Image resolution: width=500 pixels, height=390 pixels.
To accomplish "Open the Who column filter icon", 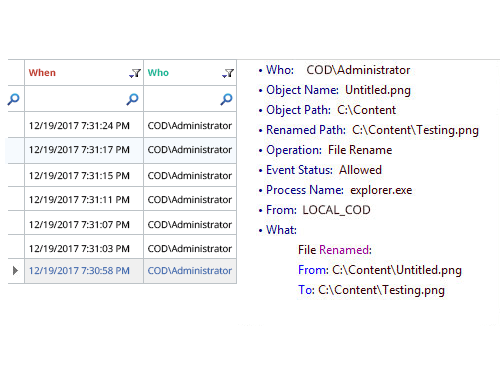I will [228, 73].
